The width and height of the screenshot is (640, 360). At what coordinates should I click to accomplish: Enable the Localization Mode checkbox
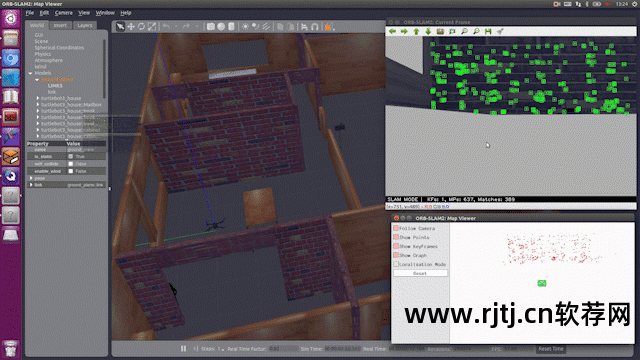click(396, 264)
